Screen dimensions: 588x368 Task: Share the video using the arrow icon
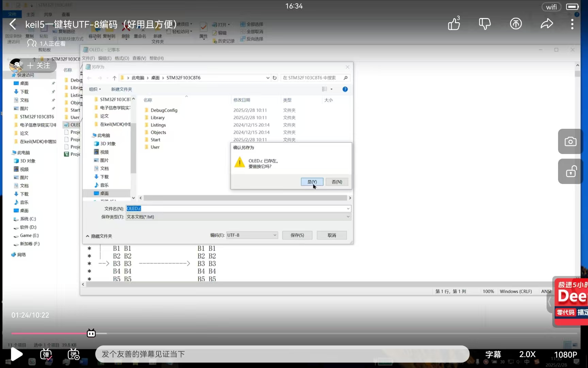click(546, 24)
